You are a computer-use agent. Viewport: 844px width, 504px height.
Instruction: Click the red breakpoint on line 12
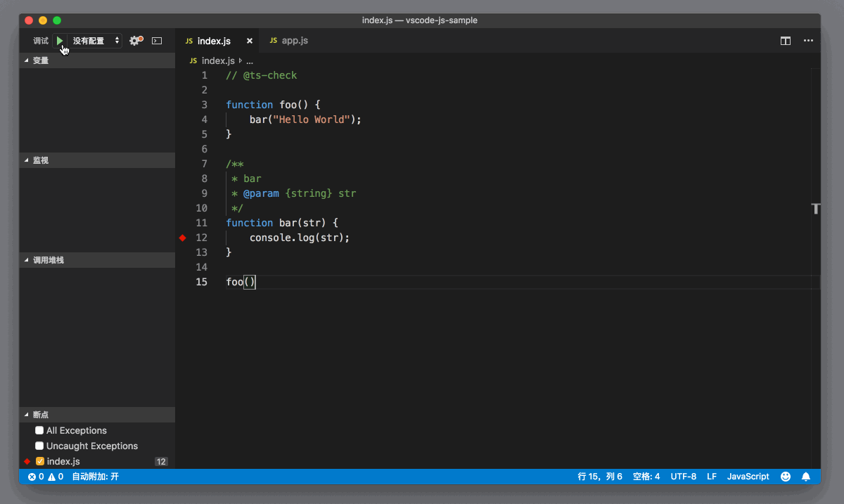click(182, 238)
